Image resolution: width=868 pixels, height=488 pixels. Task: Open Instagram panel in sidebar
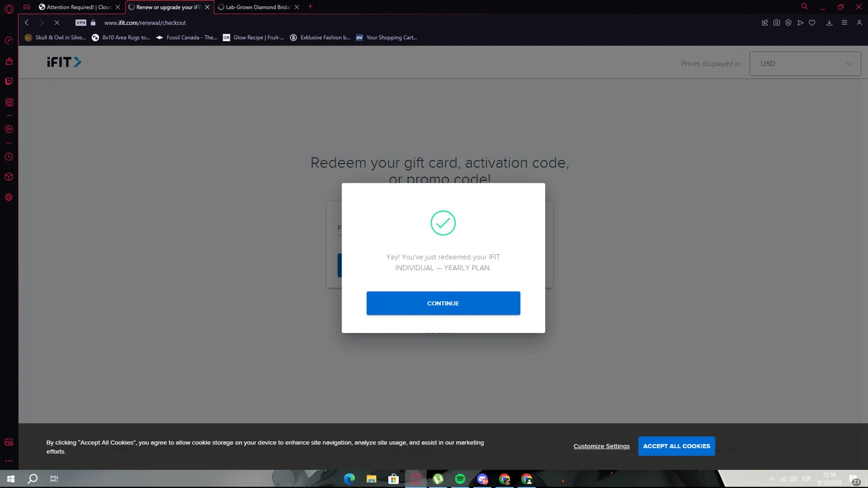9,102
